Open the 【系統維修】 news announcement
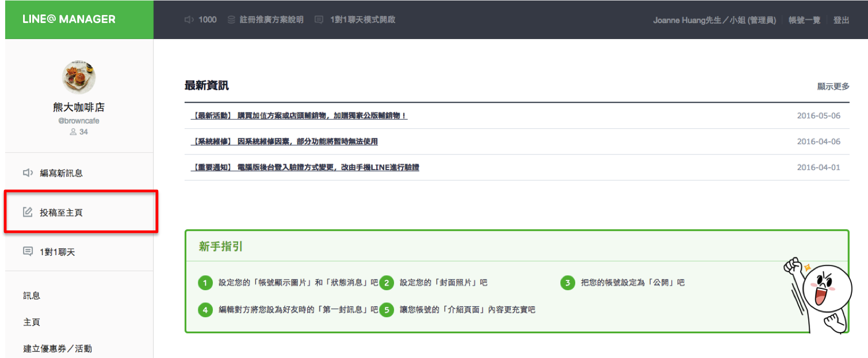868x358 pixels. 284,141
